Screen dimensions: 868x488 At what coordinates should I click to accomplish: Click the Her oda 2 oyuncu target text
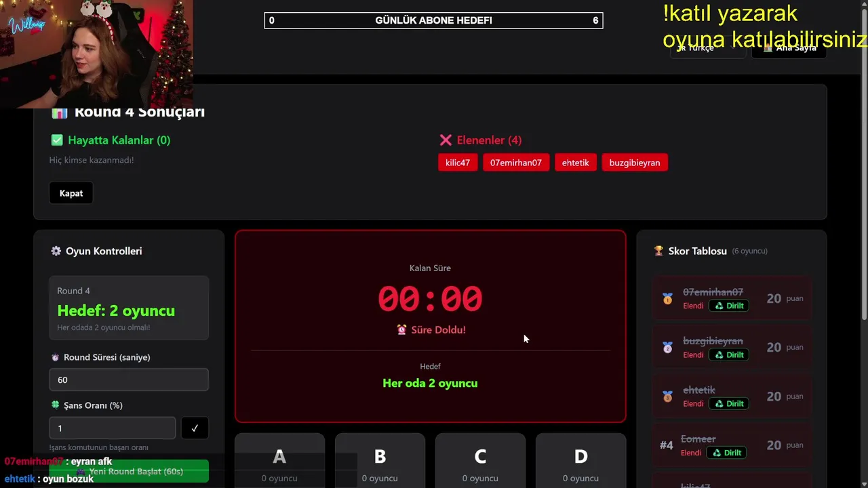click(x=430, y=383)
